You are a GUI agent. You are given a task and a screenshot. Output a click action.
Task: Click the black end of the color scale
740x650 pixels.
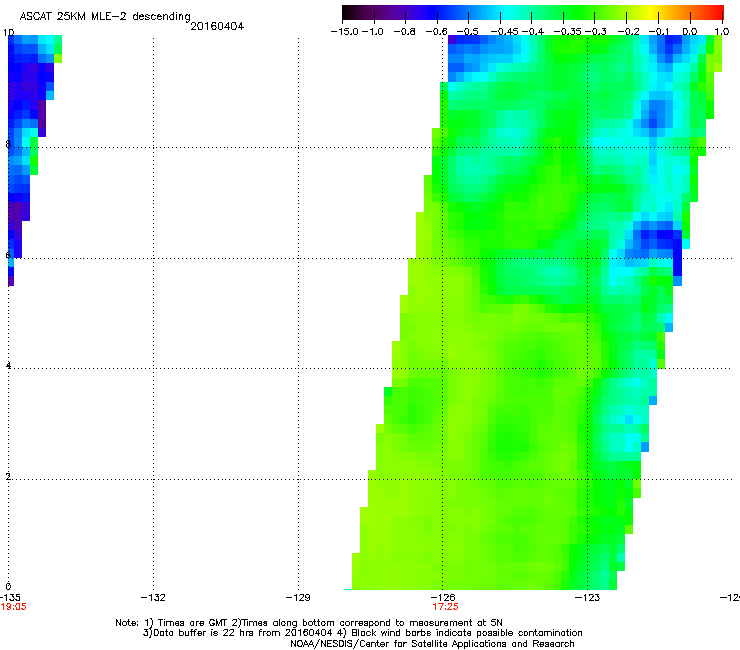coord(346,12)
